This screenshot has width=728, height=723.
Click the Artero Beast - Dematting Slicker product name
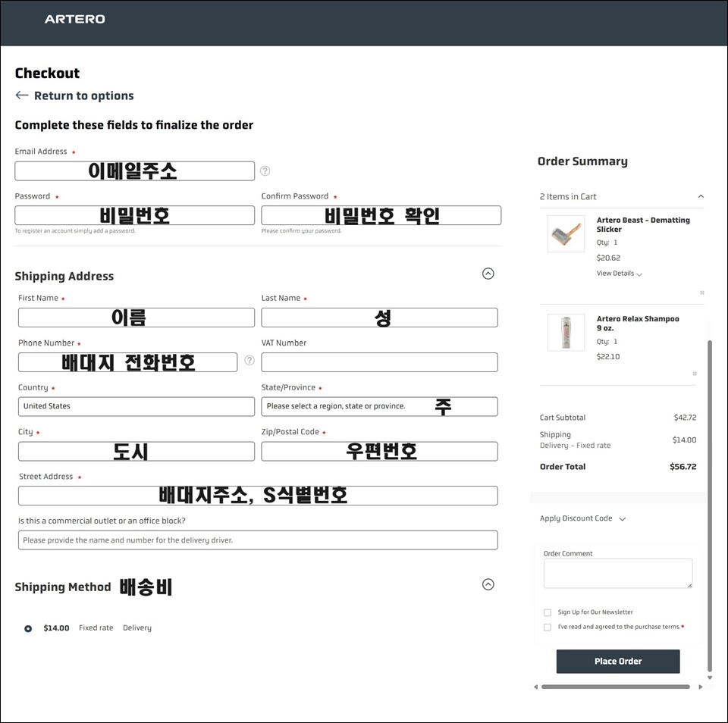tap(643, 224)
